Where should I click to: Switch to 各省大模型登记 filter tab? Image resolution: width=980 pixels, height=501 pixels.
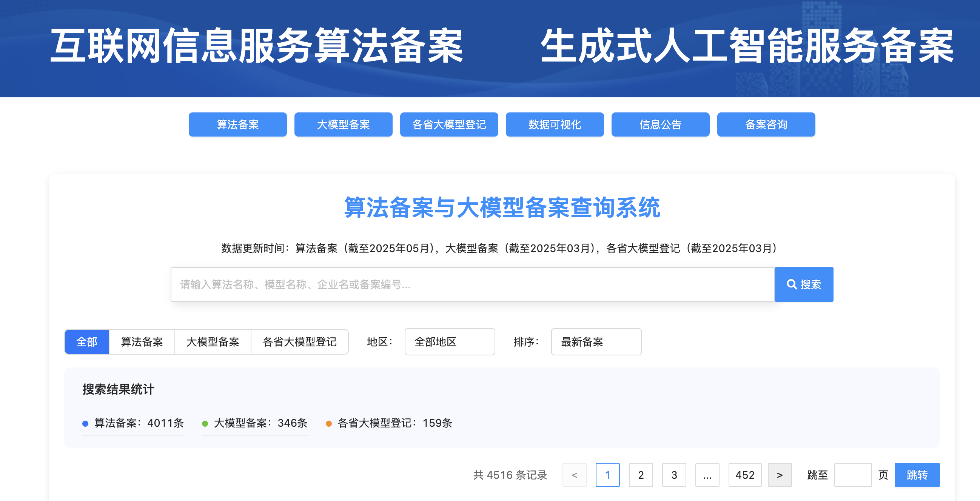299,342
